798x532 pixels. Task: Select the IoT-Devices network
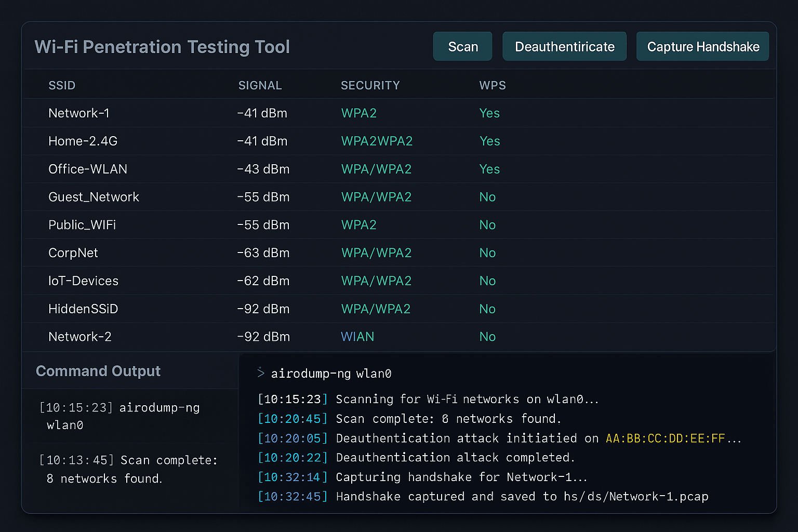point(399,281)
